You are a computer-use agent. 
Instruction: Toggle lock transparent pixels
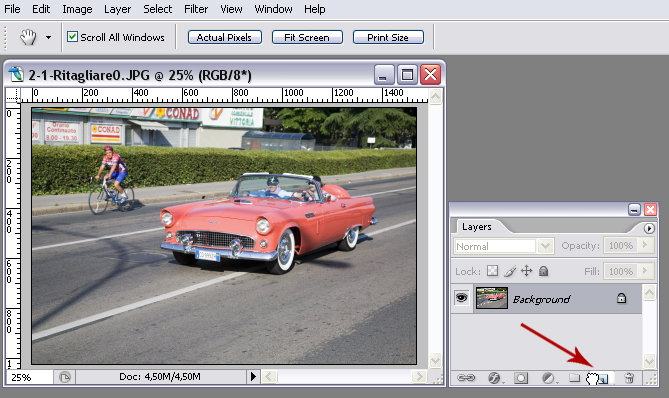[493, 271]
